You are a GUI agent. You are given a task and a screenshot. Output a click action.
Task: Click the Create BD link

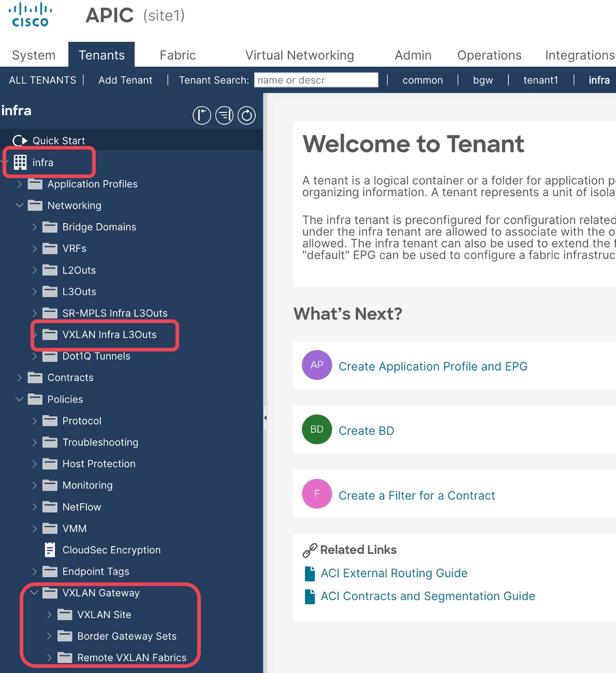tap(366, 431)
